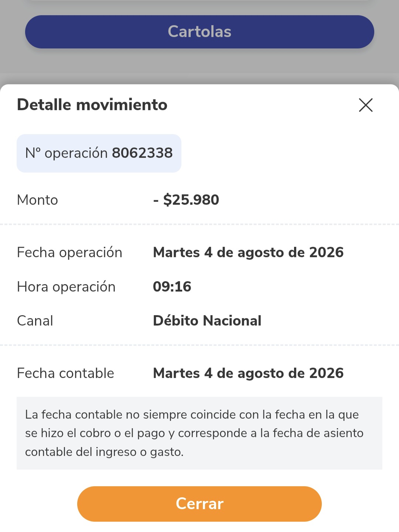Tap the gray fecha contable info note
Screen dimensions: 399x532
(199, 433)
